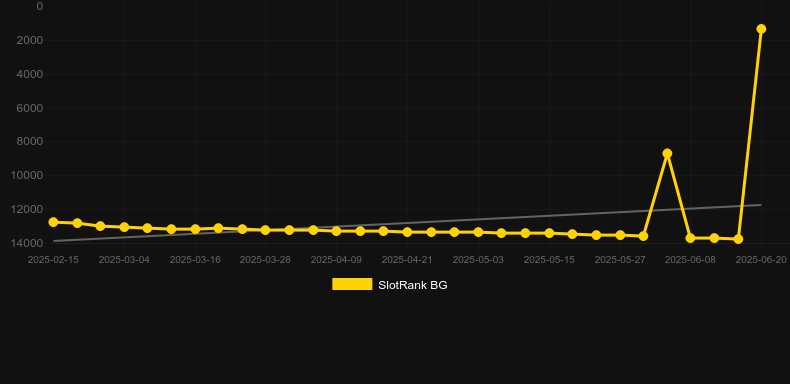Screen dimensions: 790x384
Task: Select the data point above 2025-03-28
Action: click(x=266, y=230)
